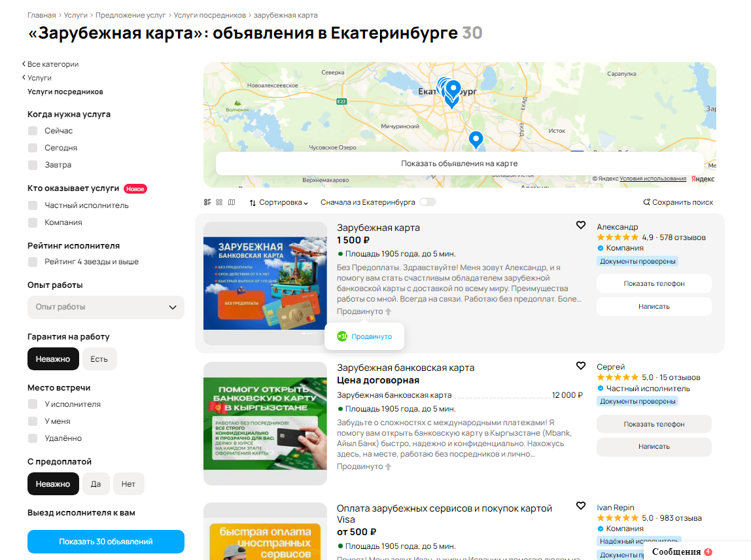This screenshot has height=560, width=751.
Task: Select Нет under С предоплатой
Action: click(128, 484)
